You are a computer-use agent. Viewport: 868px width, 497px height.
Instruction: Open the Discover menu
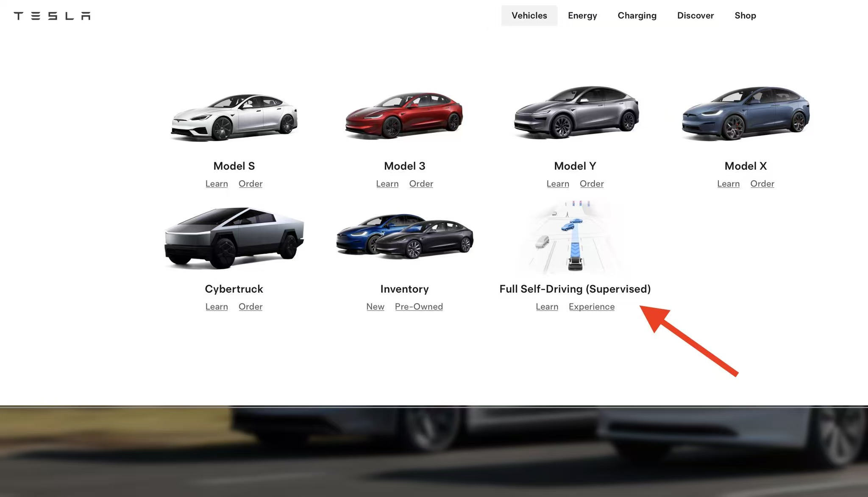pyautogui.click(x=695, y=16)
